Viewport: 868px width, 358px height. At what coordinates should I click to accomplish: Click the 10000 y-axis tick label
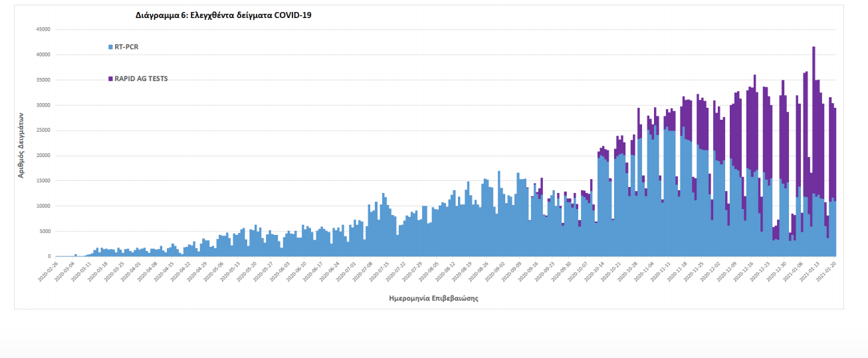point(43,206)
